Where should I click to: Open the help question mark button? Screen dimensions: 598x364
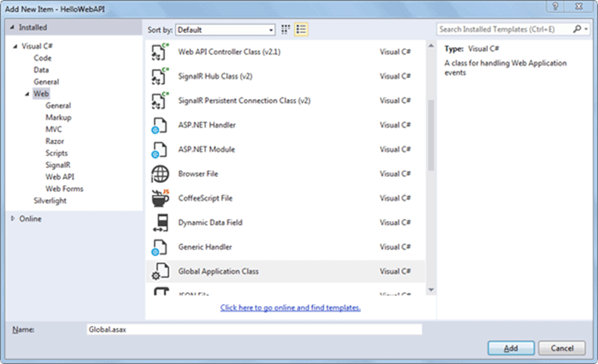point(555,6)
